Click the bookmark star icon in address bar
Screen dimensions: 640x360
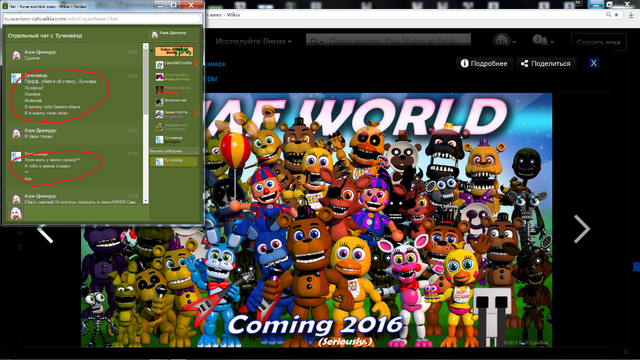pyautogui.click(x=616, y=15)
